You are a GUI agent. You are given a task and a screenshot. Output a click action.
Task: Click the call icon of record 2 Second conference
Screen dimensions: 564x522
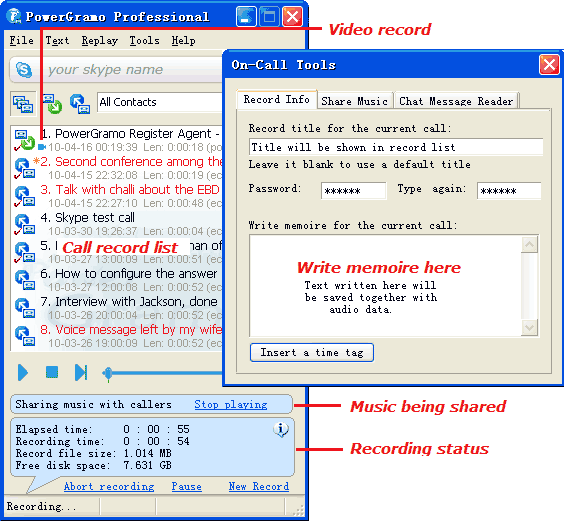tap(24, 168)
